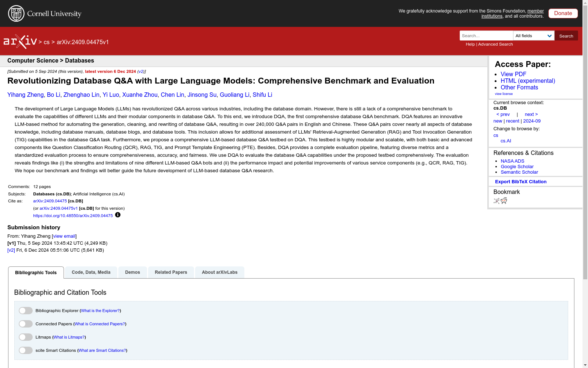588x368 pixels.
Task: Click What is Litmaps? link
Action: coord(69,337)
